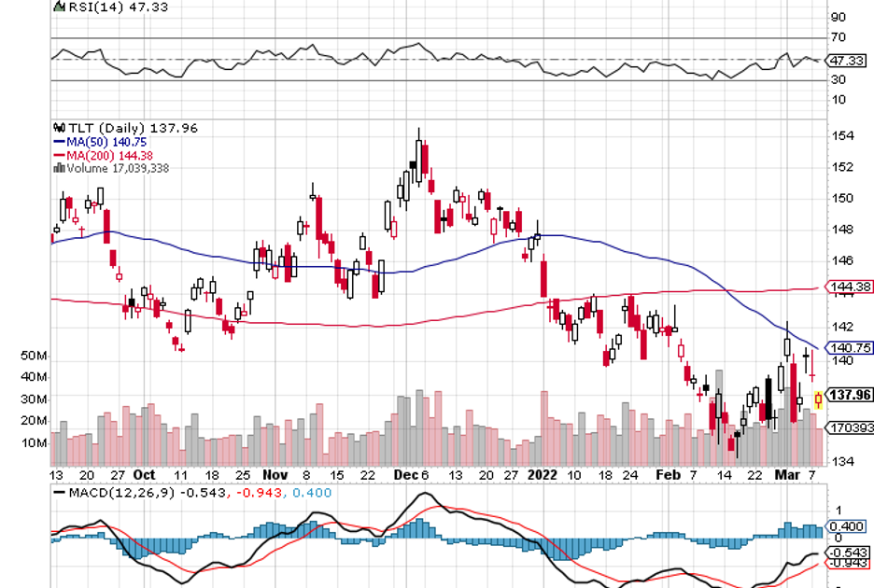Viewport: 874px width, 588px height.
Task: Click the red -0.943 MACD signal value
Action: pos(260,493)
